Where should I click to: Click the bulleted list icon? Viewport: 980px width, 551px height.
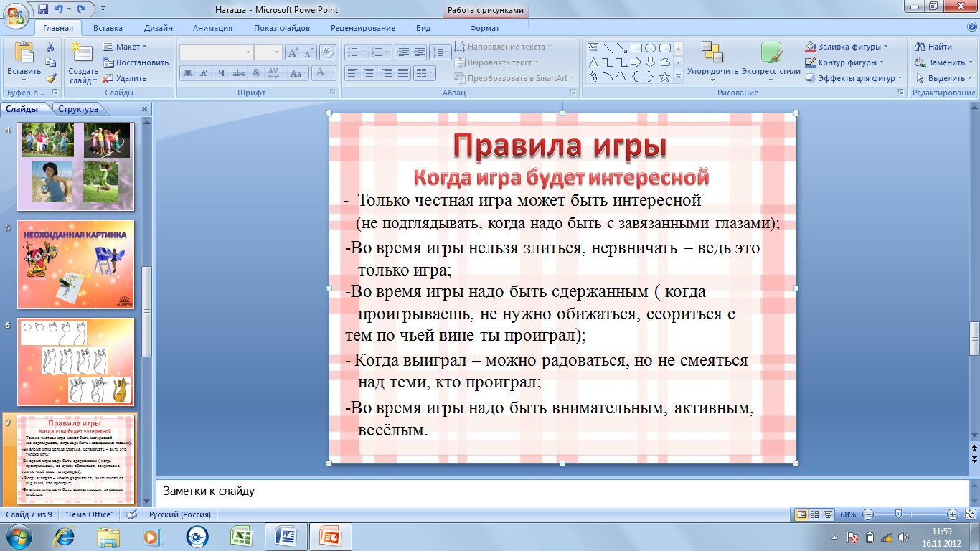pos(354,52)
